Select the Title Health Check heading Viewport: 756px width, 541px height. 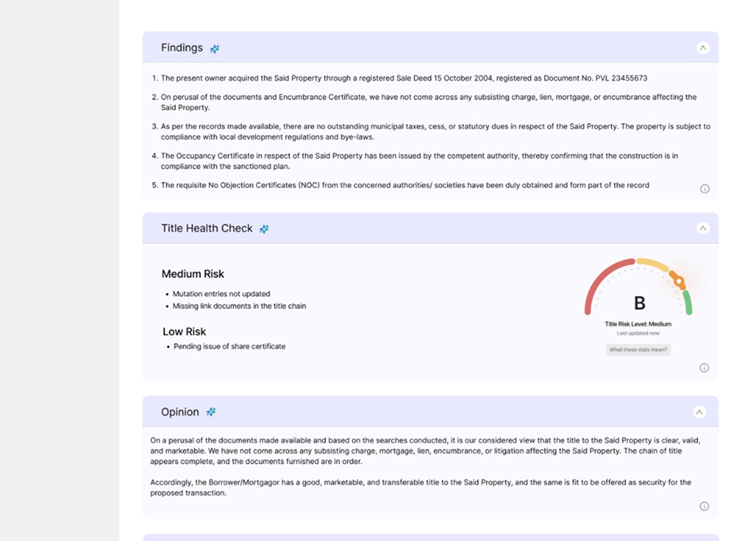207,228
